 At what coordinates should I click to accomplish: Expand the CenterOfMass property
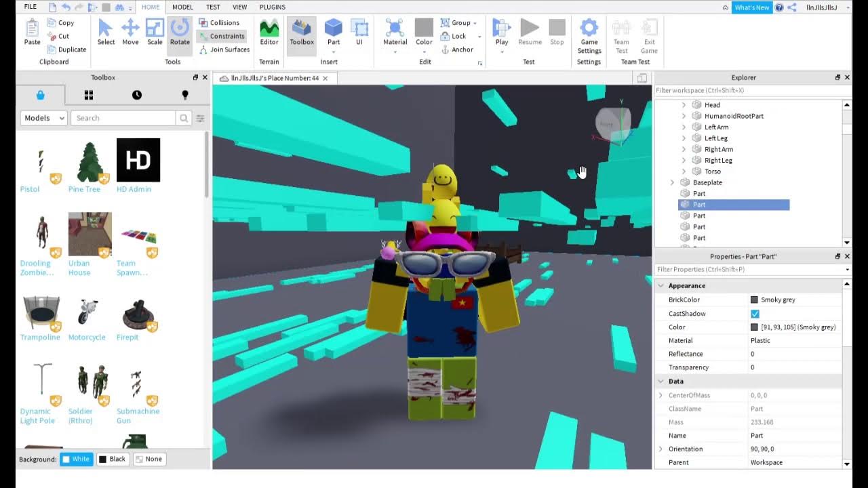661,395
